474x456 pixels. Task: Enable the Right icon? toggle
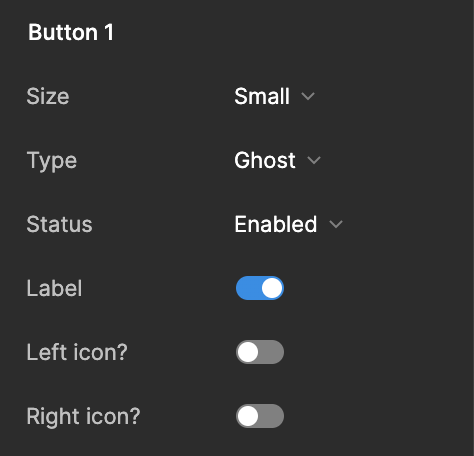[260, 416]
